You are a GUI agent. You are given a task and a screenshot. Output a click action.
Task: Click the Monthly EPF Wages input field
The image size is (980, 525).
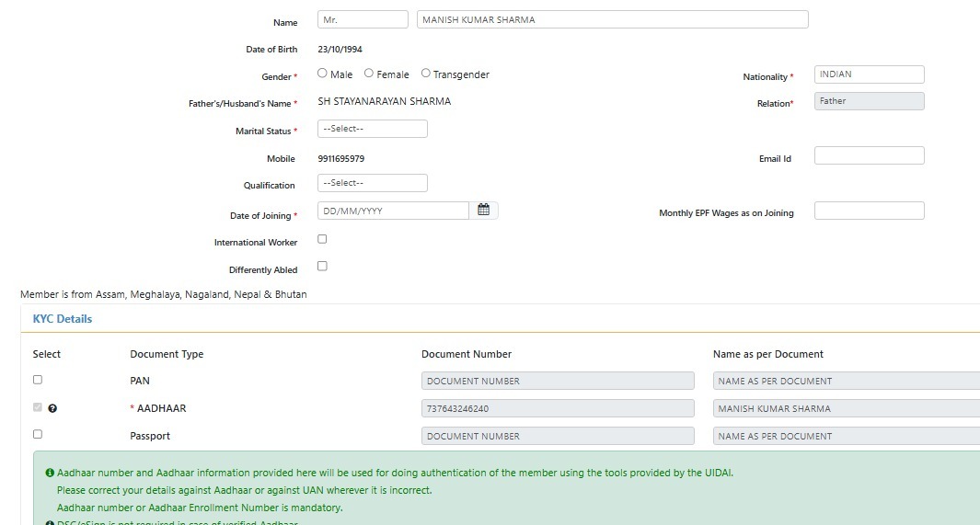[869, 211]
